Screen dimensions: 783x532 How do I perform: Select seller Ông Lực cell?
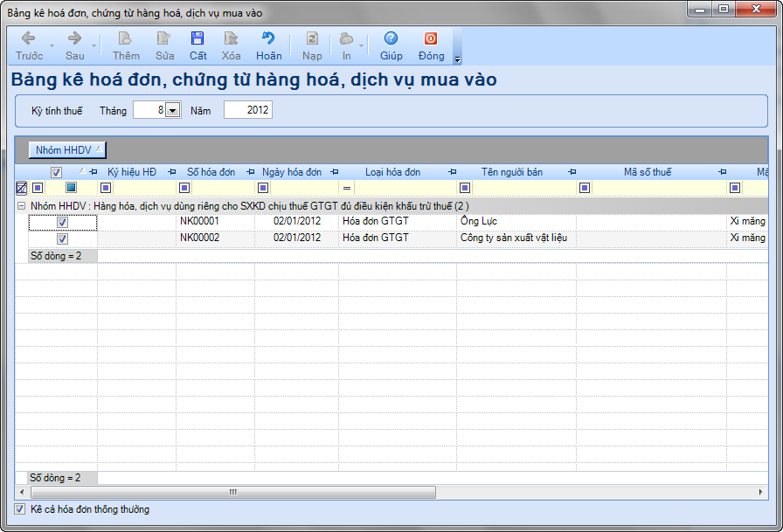(x=516, y=222)
